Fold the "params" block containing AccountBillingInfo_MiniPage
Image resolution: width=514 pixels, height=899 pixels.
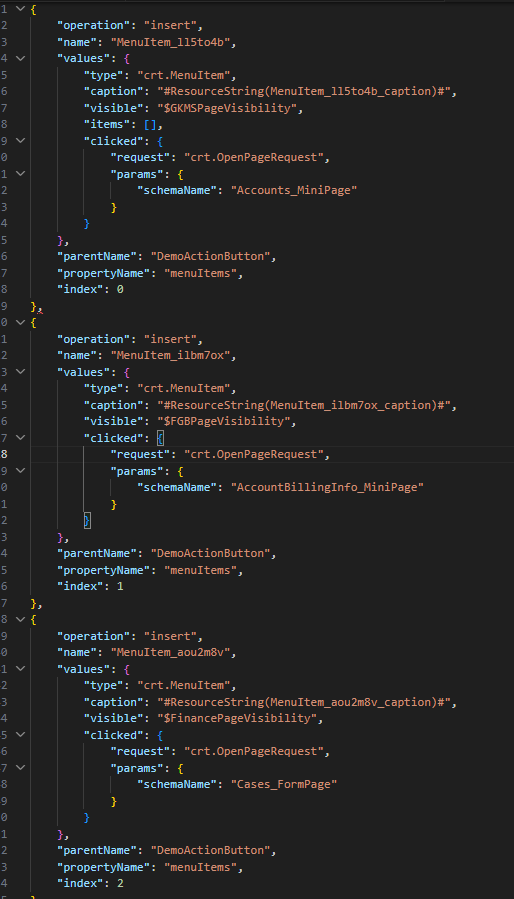(21, 471)
